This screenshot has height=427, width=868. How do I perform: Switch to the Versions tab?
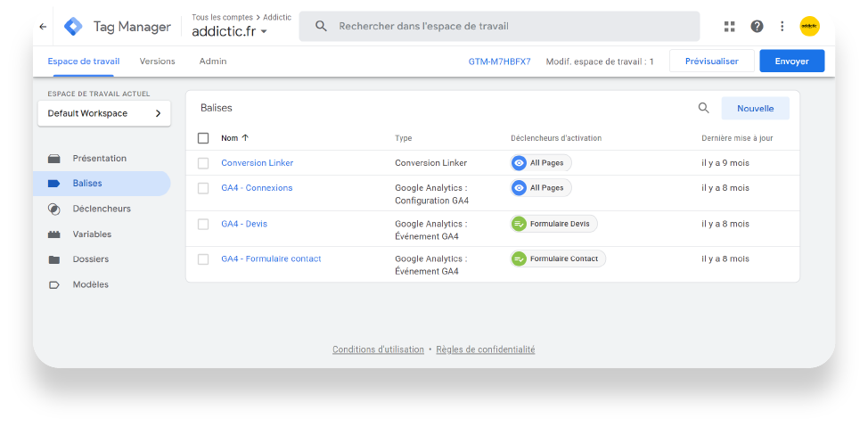click(x=157, y=62)
